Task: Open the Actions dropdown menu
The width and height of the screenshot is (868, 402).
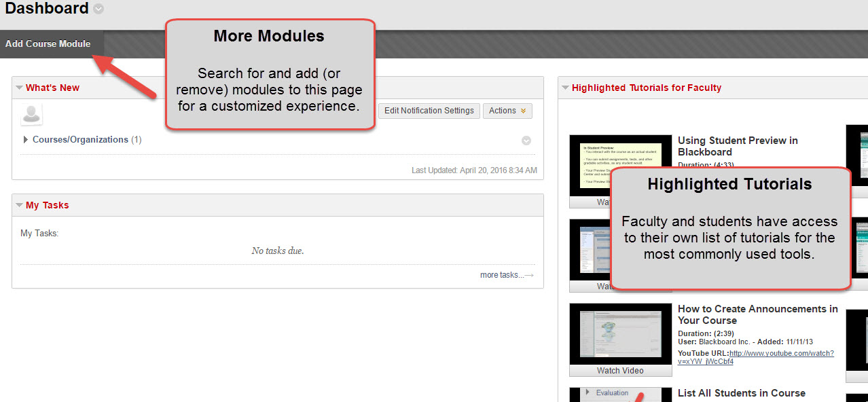Action: [507, 111]
